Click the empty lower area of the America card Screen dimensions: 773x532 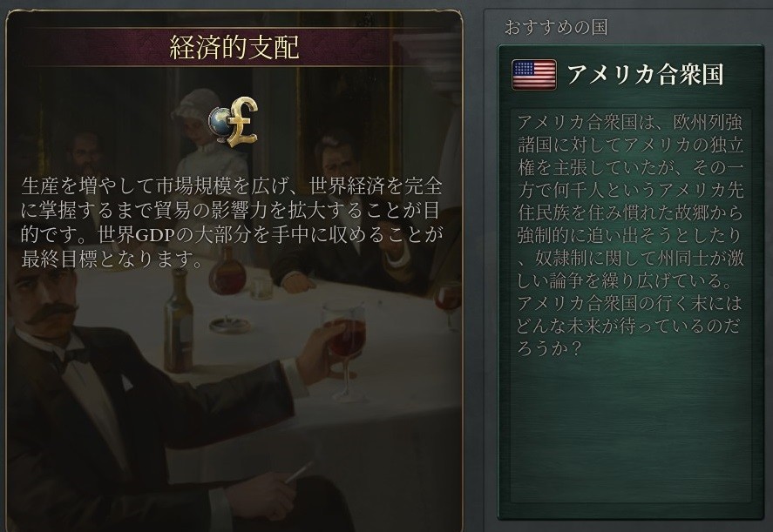coord(630,434)
